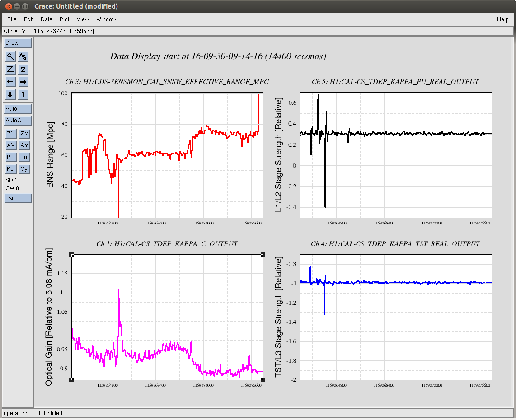This screenshot has height=420, width=516.
Task: Open the Edit menu
Action: [28, 19]
